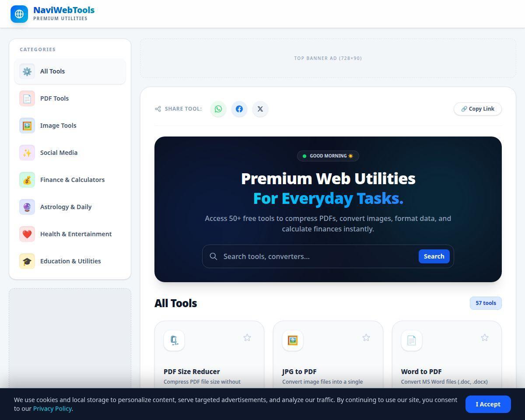The width and height of the screenshot is (525, 420).
Task: Share the tool on X (Twitter)
Action: [260, 109]
